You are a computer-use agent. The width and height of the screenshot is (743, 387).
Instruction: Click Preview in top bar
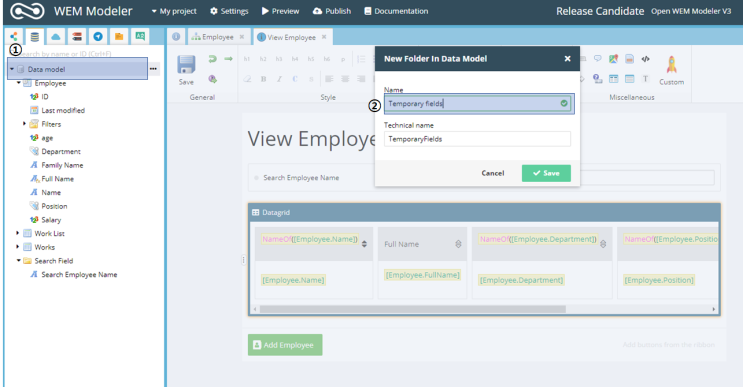(281, 11)
